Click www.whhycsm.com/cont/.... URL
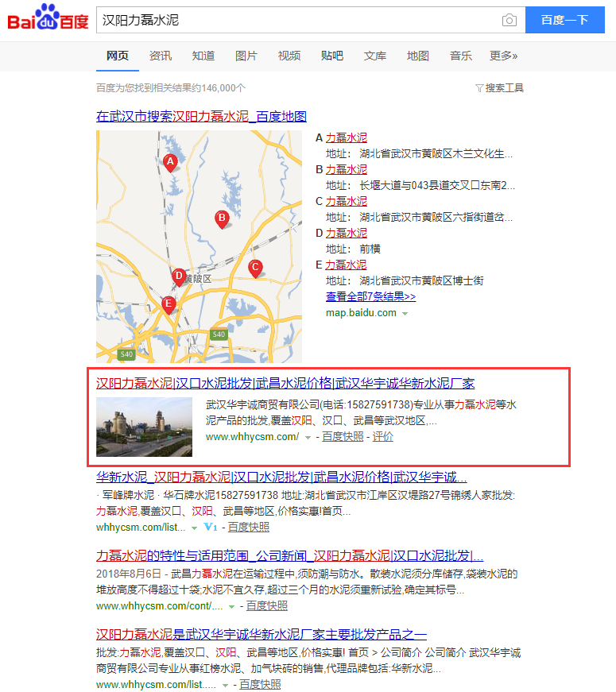Screen dimensions: 616x692 tap(160, 606)
